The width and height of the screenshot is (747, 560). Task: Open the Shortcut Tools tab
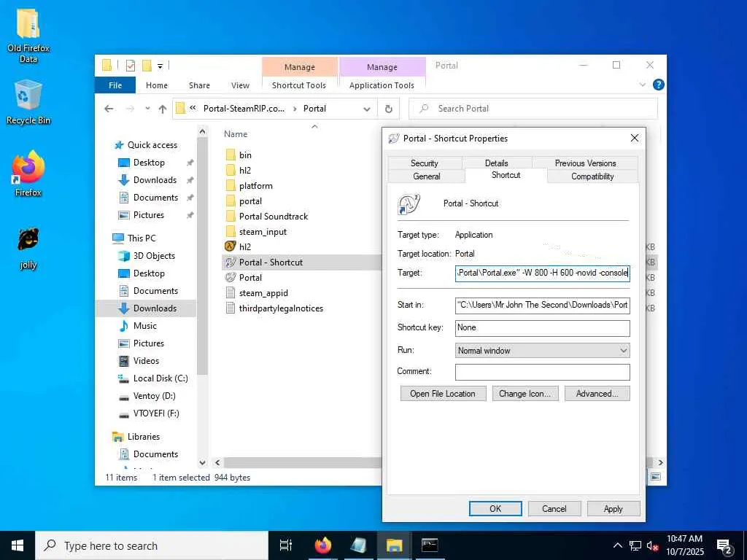click(299, 85)
